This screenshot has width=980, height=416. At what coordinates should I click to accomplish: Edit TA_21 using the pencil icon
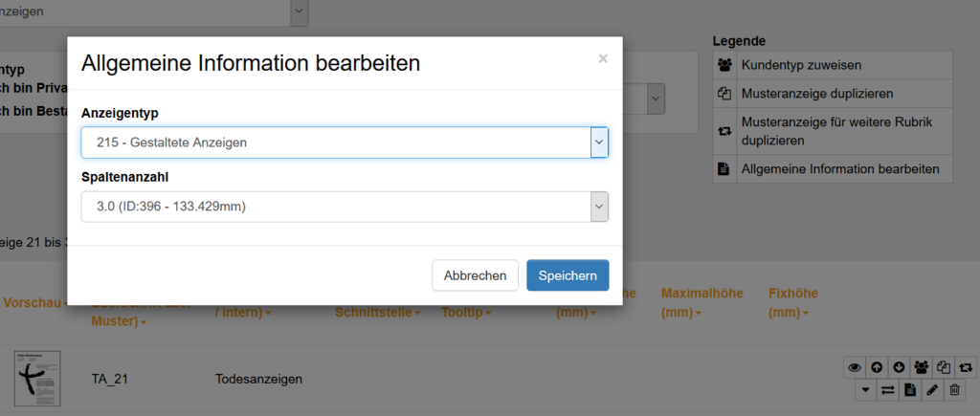pyautogui.click(x=932, y=390)
